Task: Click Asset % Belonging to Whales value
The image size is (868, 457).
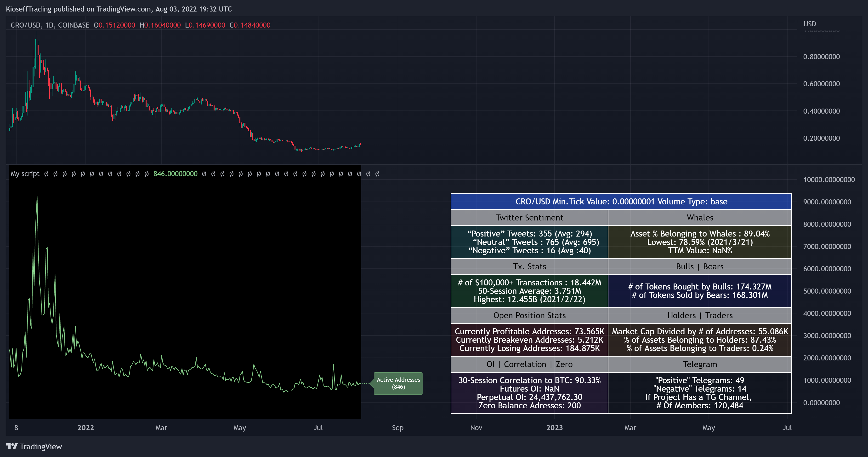Action: point(700,234)
